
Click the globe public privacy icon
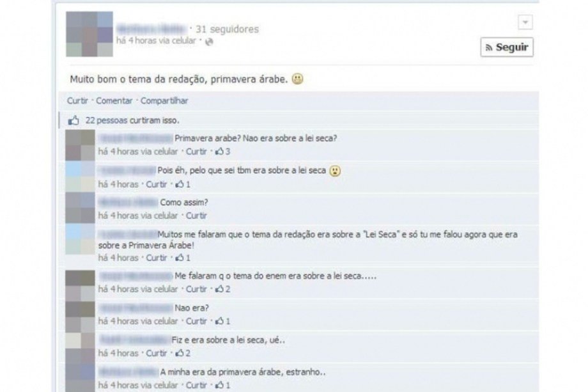pos(209,42)
